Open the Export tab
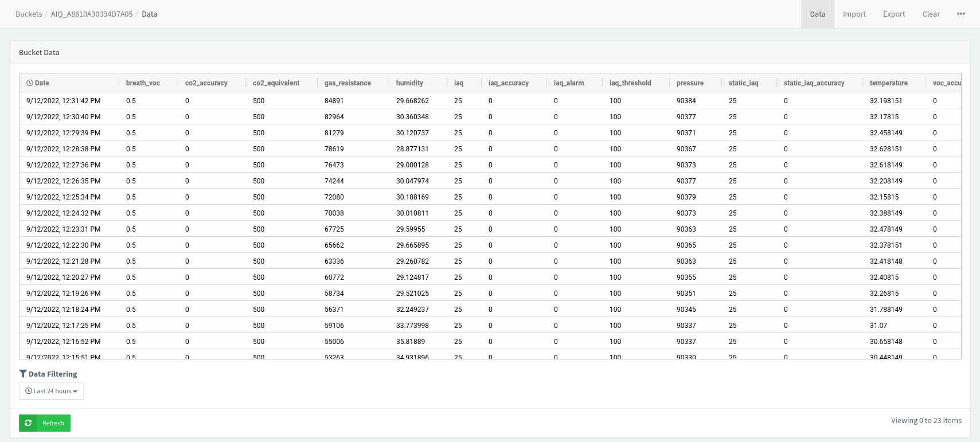The image size is (980, 442). point(893,14)
